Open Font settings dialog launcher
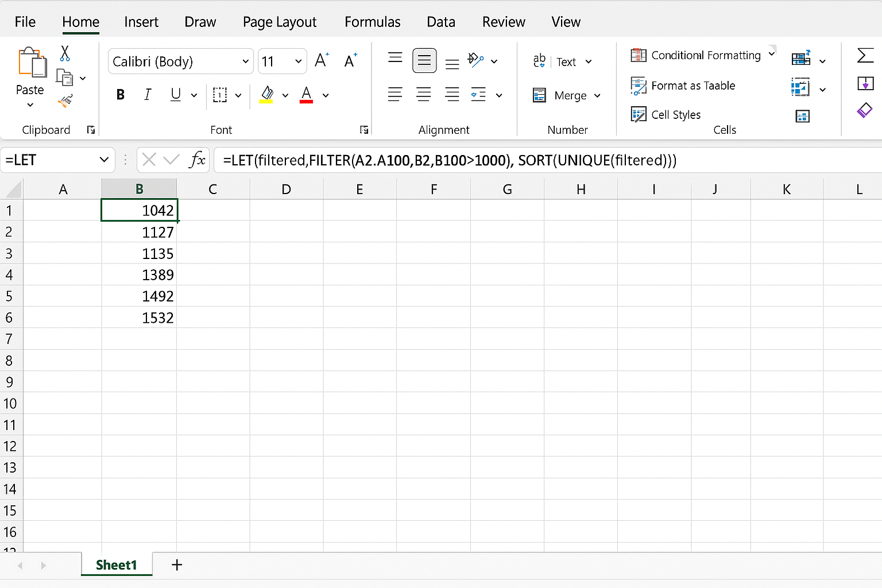 pyautogui.click(x=364, y=130)
